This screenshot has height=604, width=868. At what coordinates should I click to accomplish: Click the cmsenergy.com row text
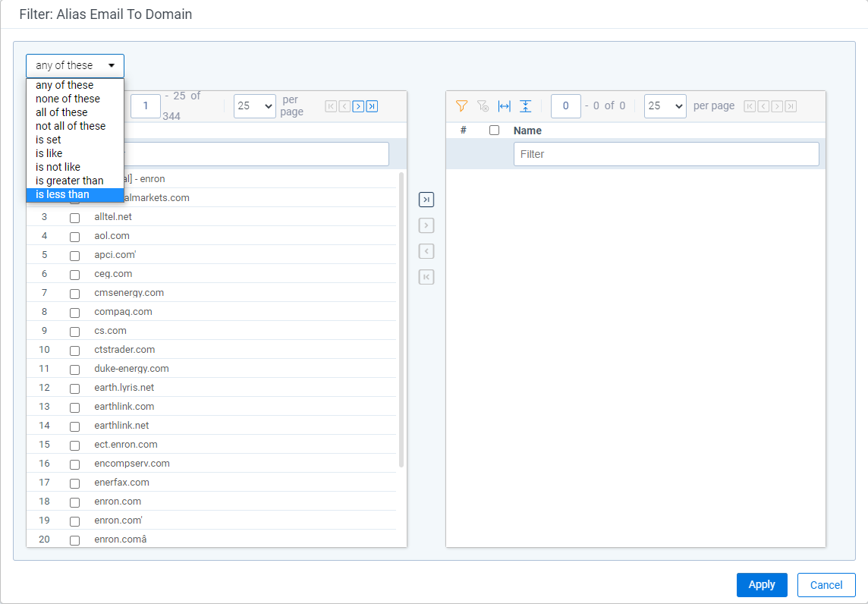tap(129, 292)
